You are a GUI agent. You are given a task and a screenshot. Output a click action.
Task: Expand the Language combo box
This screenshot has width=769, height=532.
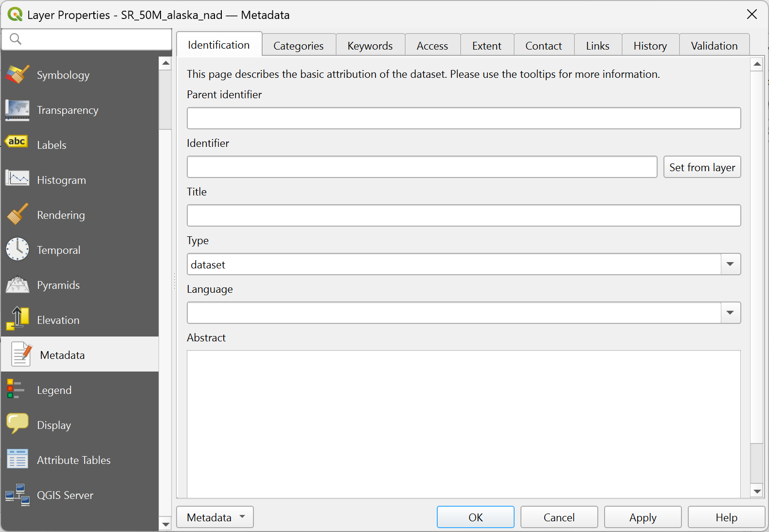730,313
